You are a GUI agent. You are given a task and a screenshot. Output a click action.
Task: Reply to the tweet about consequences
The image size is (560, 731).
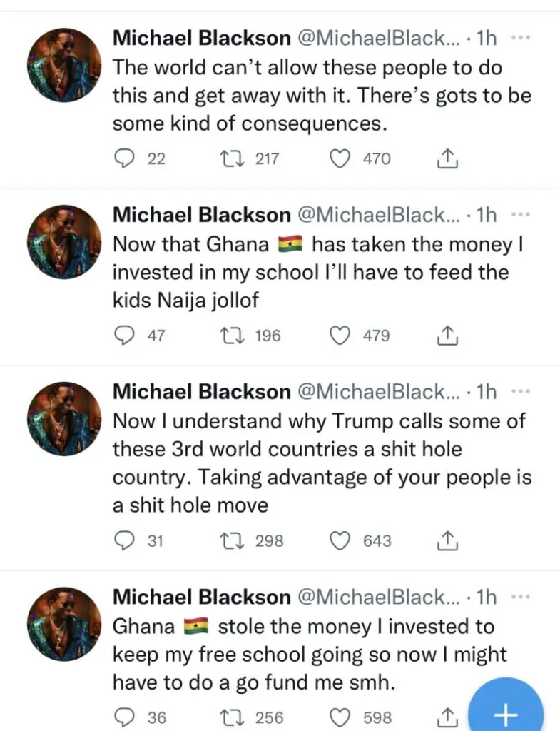[x=124, y=158]
